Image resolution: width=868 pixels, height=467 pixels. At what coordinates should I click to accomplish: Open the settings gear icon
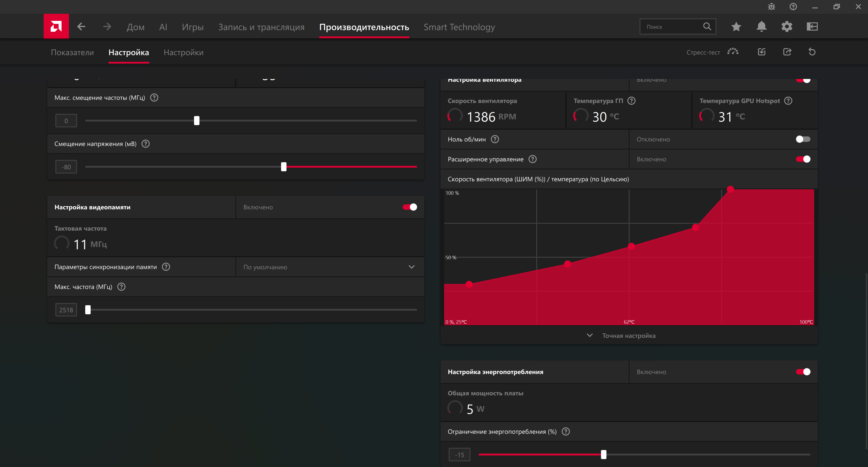pos(786,26)
